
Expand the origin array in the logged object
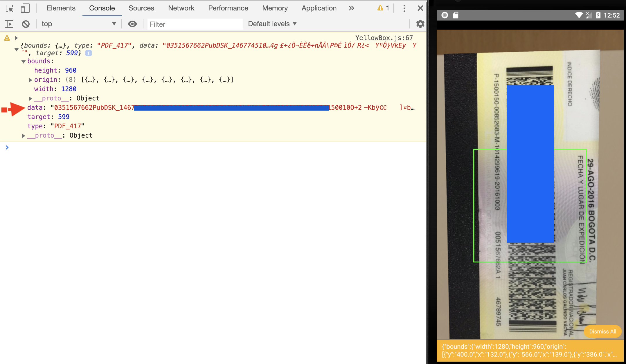point(30,80)
